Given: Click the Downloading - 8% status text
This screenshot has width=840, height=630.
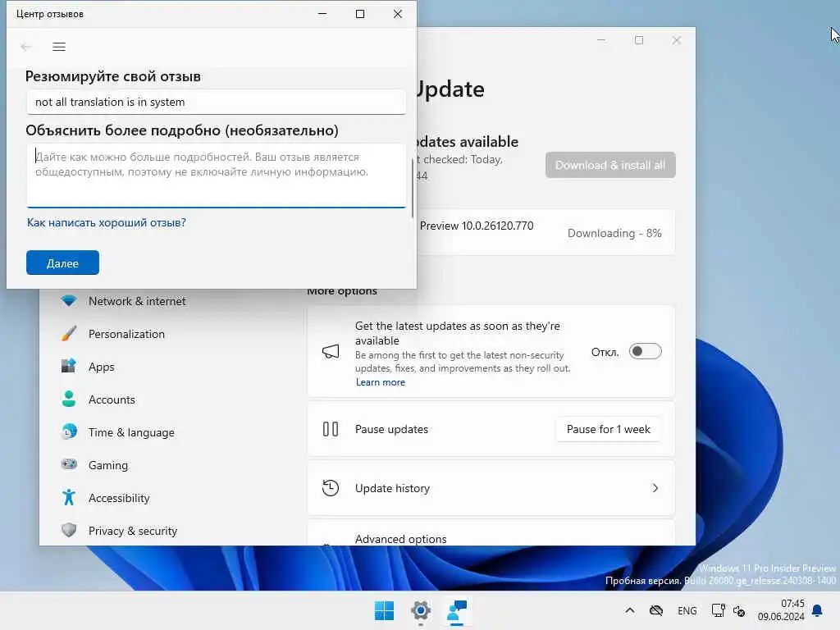Looking at the screenshot, I should pos(614,233).
